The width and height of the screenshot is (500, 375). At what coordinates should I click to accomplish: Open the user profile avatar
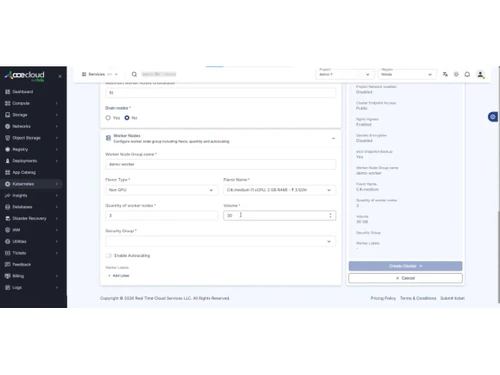click(480, 74)
